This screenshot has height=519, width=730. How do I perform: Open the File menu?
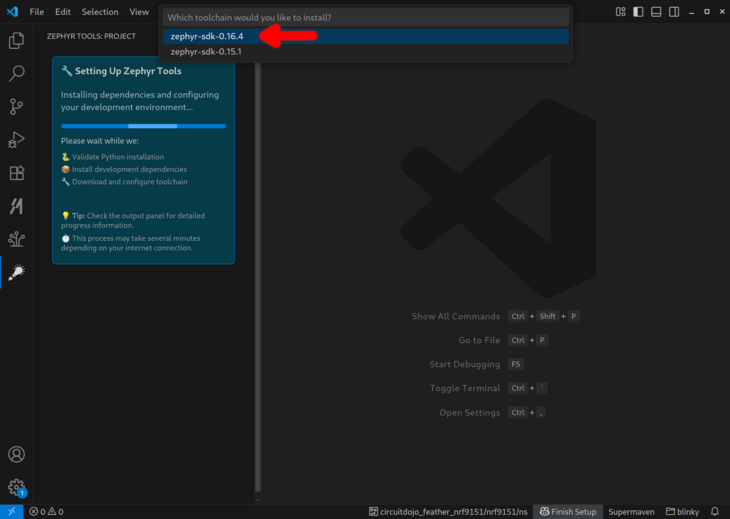pos(36,12)
